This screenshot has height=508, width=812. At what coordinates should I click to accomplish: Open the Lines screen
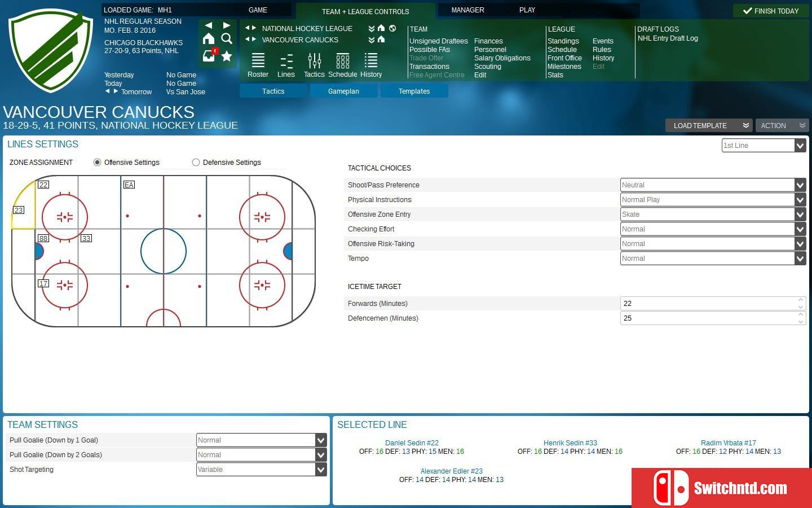pos(286,65)
